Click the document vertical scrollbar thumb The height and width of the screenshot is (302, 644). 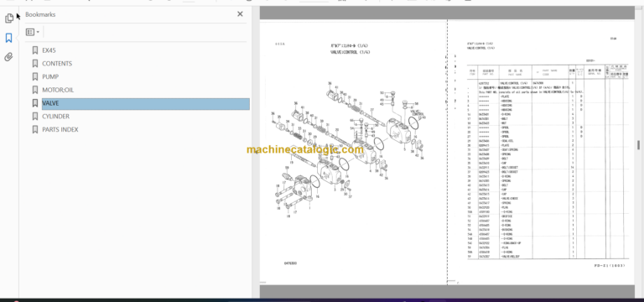[639, 144]
